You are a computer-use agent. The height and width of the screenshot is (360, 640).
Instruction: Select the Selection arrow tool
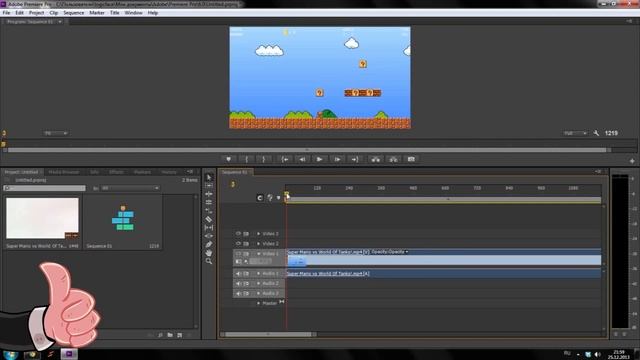click(x=209, y=177)
